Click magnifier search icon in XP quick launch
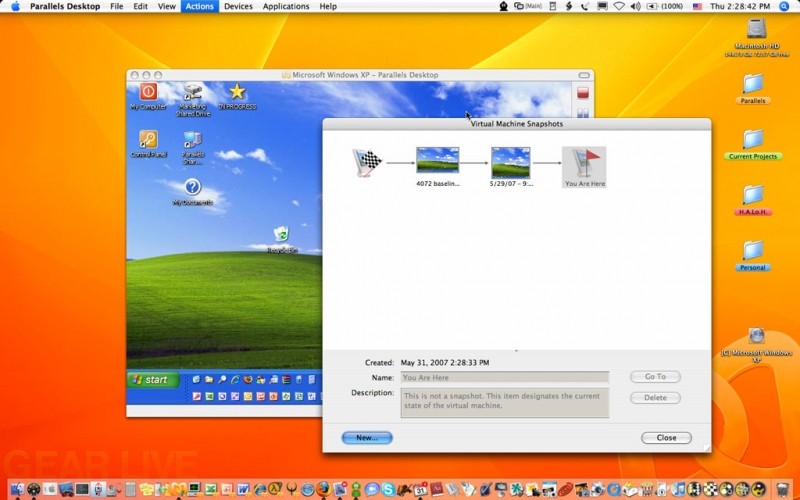The image size is (800, 500). (x=222, y=380)
